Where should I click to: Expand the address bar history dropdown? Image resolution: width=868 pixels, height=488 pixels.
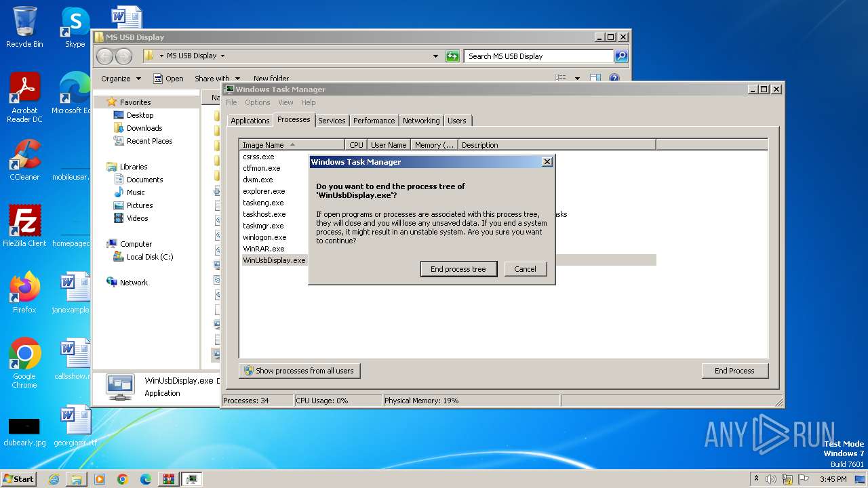pyautogui.click(x=435, y=56)
